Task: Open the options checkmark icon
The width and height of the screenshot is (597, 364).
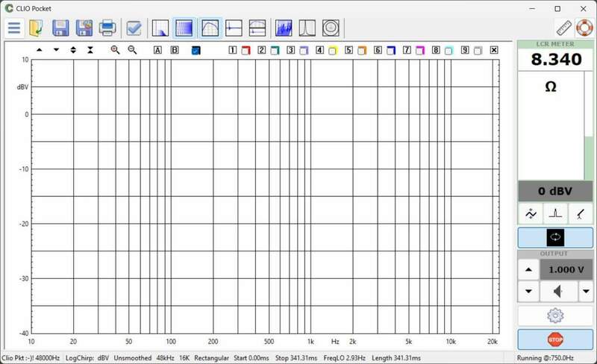Action: coord(134,28)
